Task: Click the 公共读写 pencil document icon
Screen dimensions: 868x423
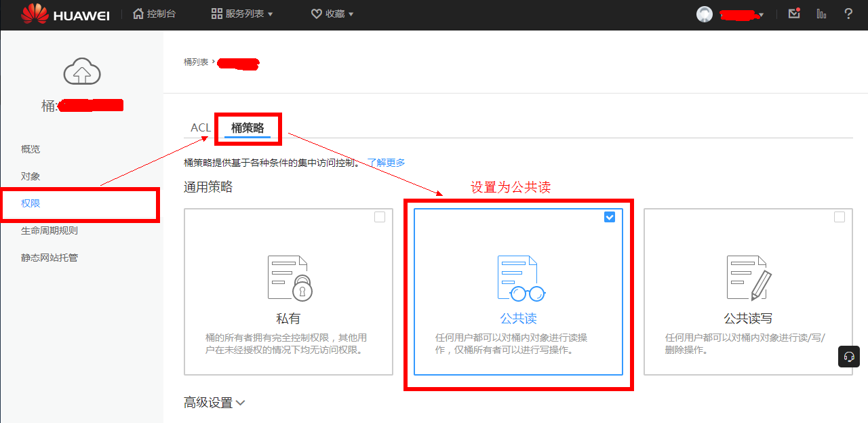Action: (x=749, y=278)
